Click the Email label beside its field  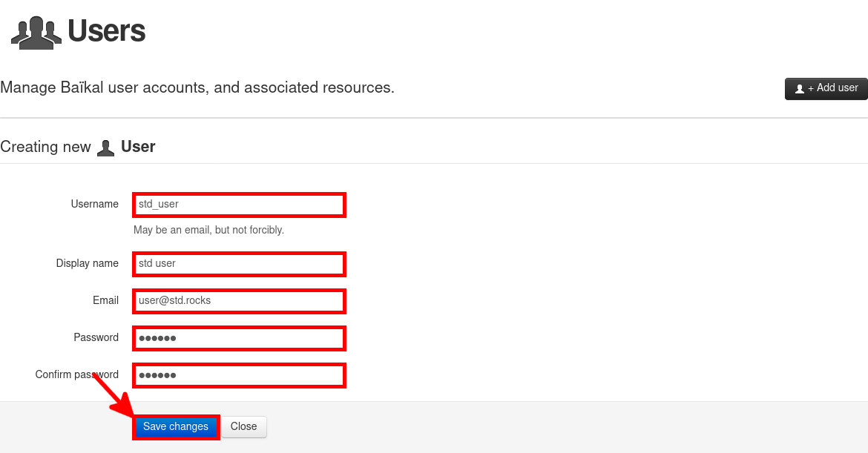point(105,300)
